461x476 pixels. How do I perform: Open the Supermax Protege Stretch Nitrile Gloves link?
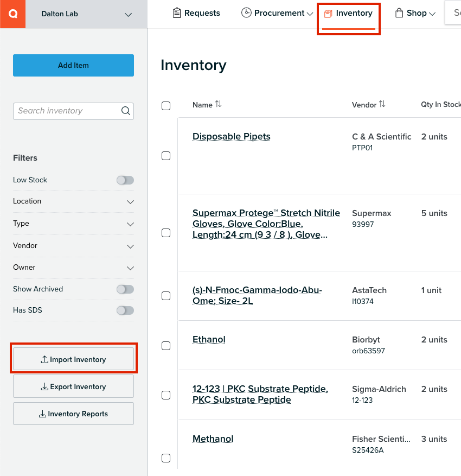click(x=266, y=224)
